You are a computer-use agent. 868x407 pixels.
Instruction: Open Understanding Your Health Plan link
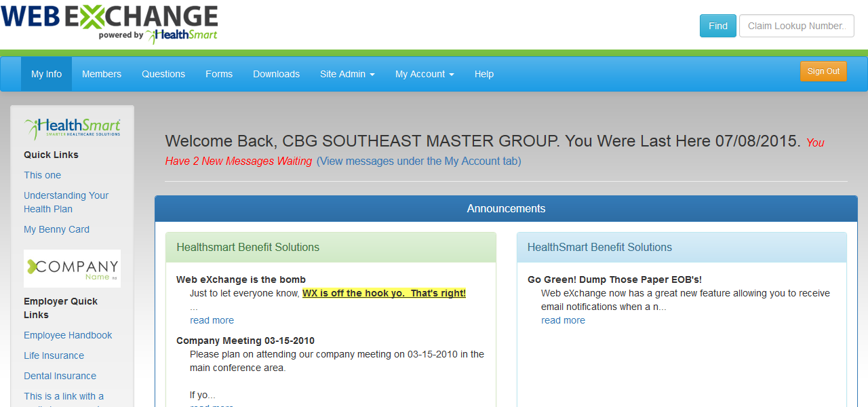pos(66,202)
